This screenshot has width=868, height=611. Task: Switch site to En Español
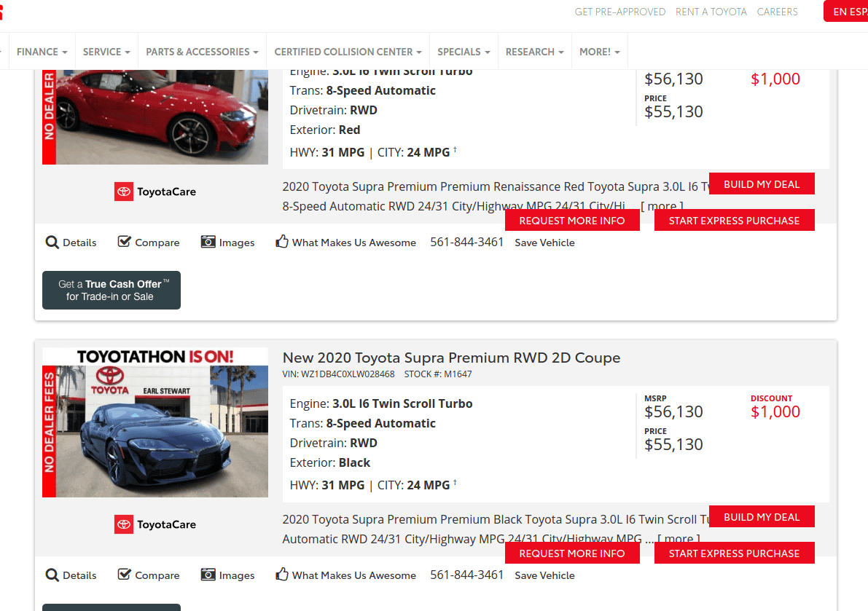846,12
